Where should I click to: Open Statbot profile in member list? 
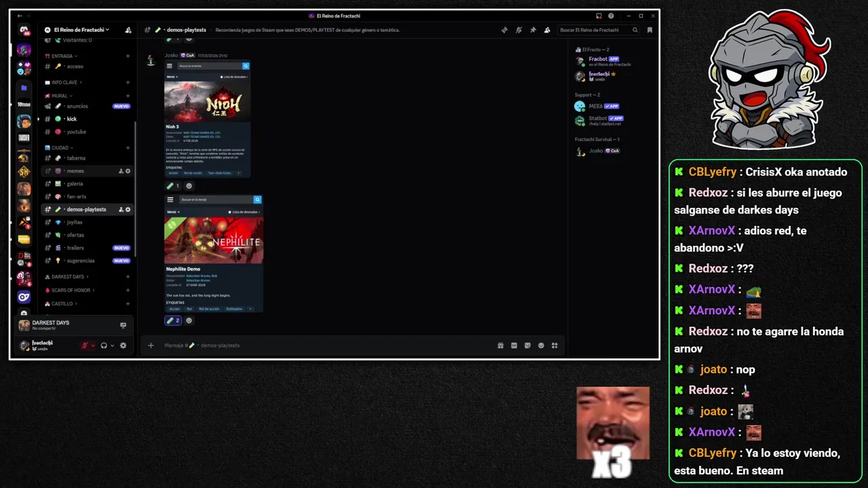pos(599,121)
